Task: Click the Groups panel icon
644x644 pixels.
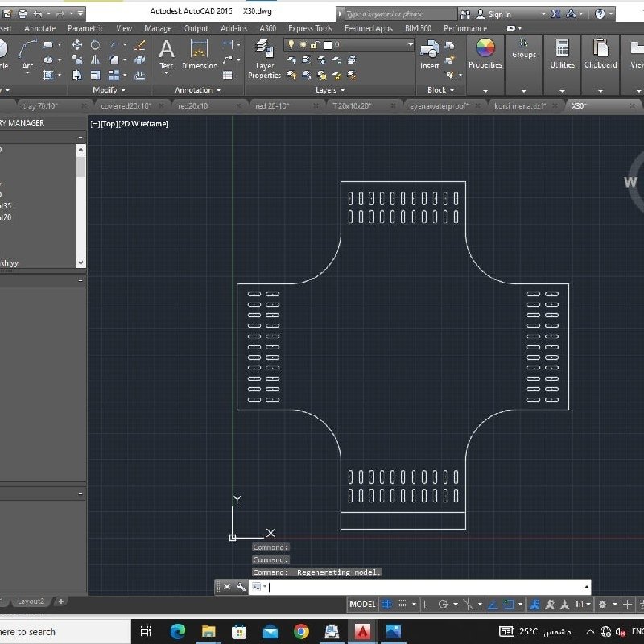Action: pyautogui.click(x=524, y=48)
